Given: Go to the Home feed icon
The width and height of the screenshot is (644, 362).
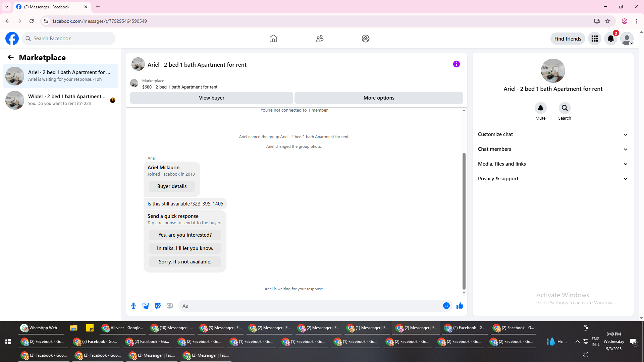Looking at the screenshot, I should 273,39.
